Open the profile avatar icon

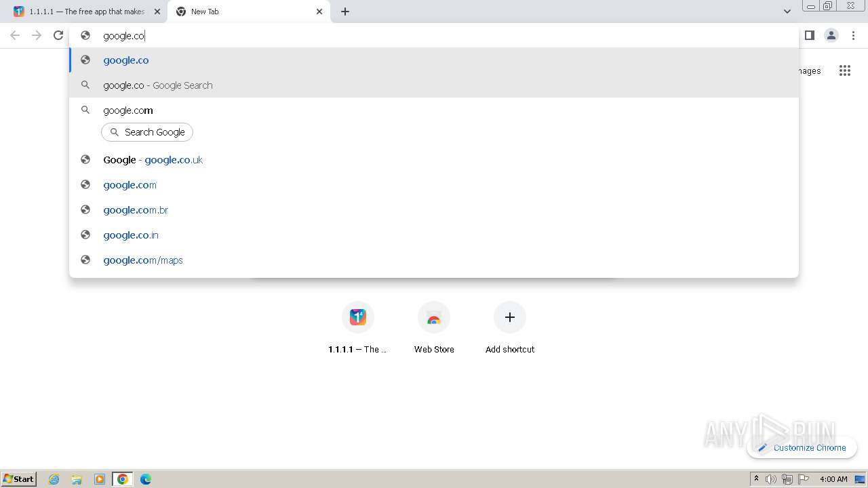831,35
